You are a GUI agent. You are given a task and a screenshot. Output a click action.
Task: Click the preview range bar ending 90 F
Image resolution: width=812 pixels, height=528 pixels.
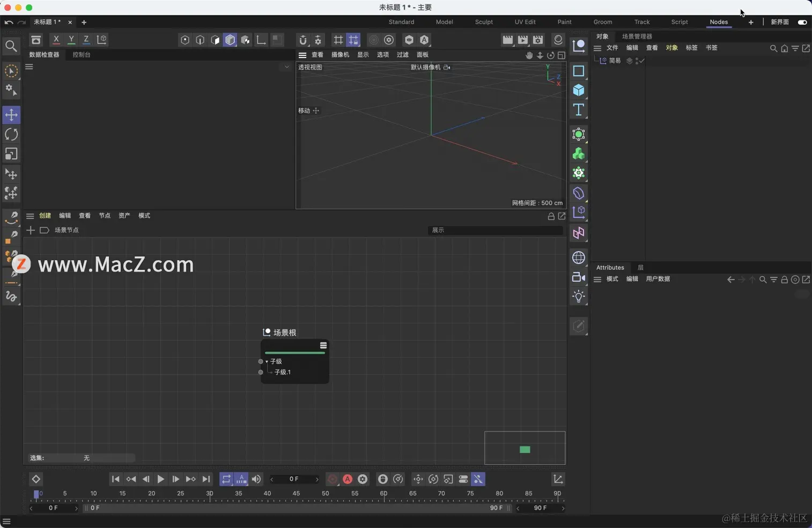click(298, 508)
